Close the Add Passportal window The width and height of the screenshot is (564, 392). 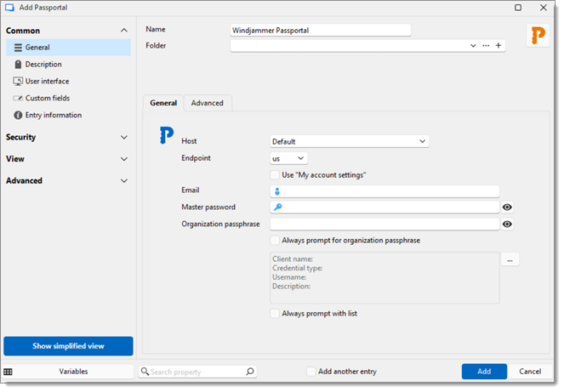(544, 8)
